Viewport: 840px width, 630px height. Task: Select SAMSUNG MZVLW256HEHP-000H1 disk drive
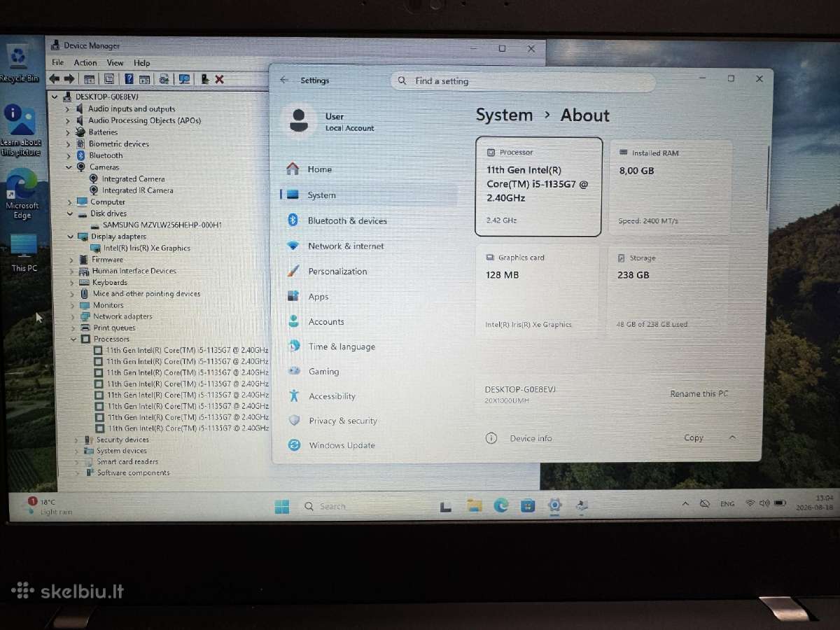click(x=162, y=225)
